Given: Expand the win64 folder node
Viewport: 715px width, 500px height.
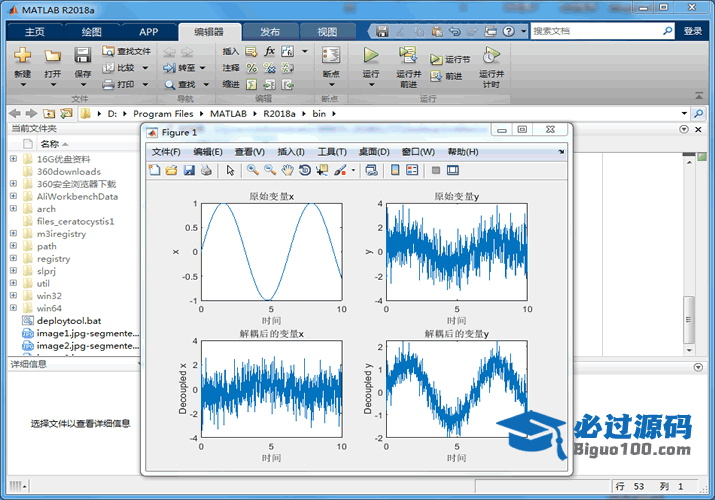Looking at the screenshot, I should 13,308.
